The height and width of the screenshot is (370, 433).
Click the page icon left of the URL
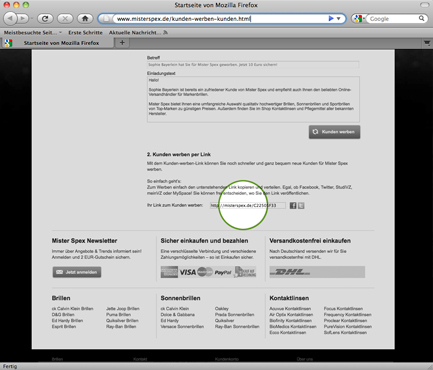(105, 19)
